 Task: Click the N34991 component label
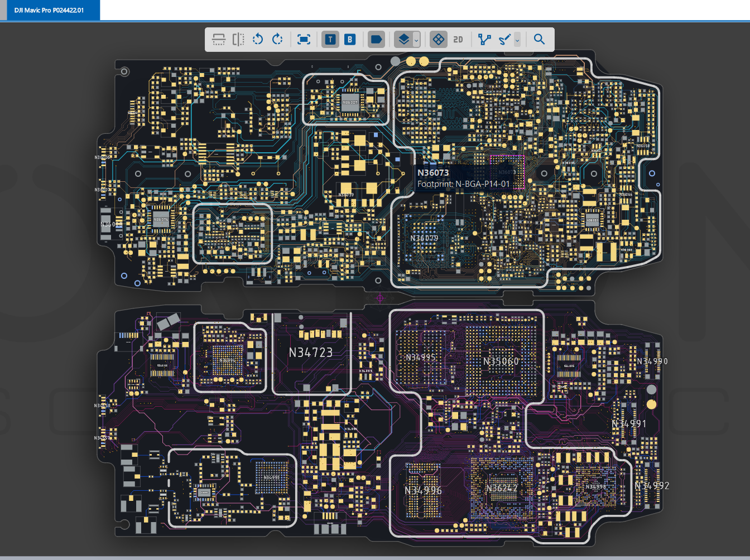point(629,424)
